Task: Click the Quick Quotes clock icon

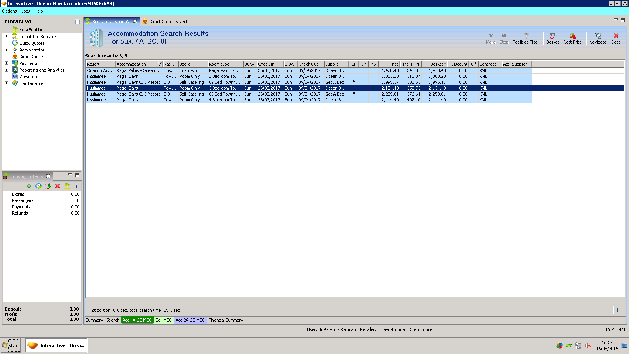Action: tap(15, 43)
